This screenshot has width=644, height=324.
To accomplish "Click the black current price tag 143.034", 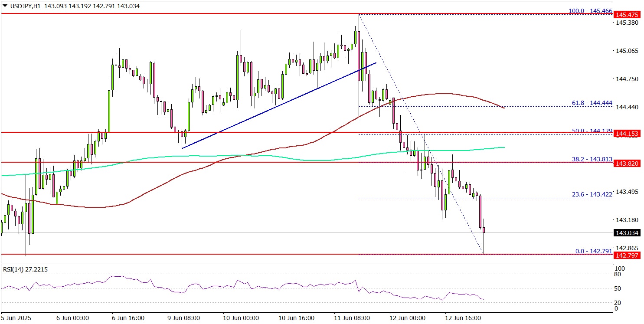I will (627, 233).
